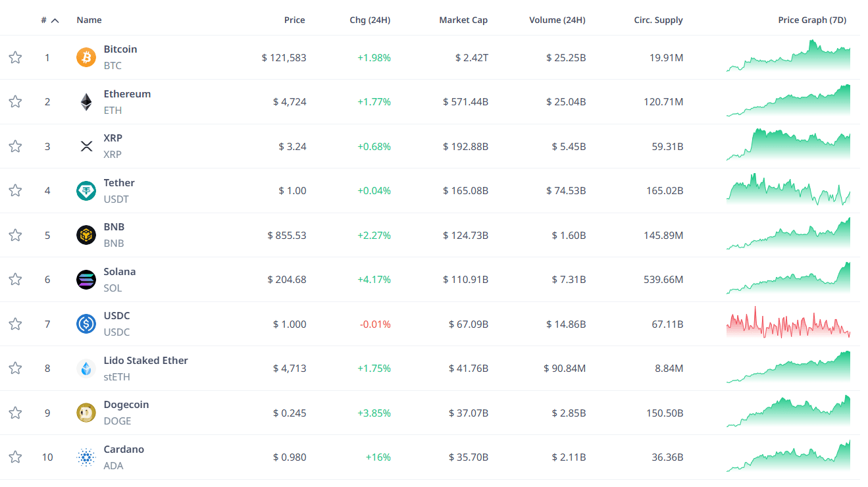This screenshot has height=487, width=868.
Task: Toggle the favorite star for XRP
Action: click(15, 146)
